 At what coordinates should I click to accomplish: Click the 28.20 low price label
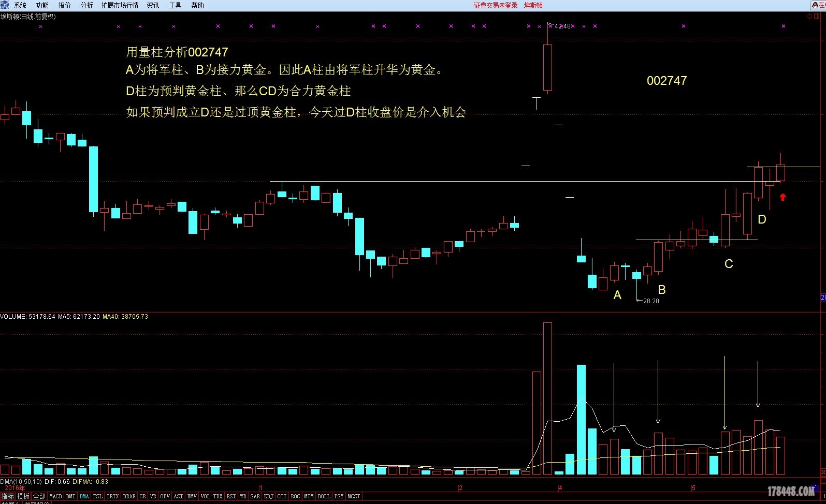651,301
